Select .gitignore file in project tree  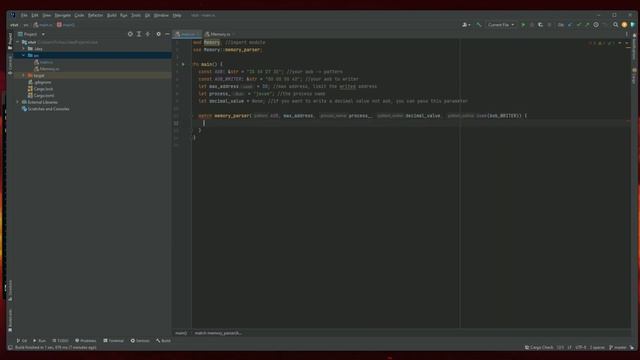coord(40,82)
